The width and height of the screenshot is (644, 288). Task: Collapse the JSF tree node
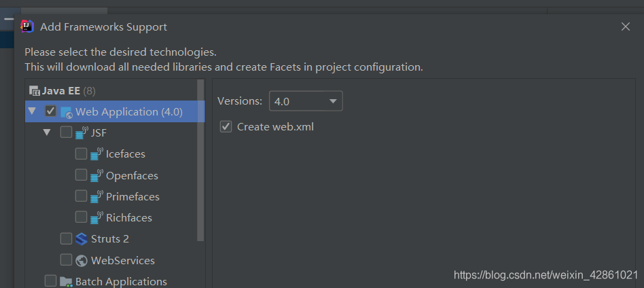coord(48,132)
